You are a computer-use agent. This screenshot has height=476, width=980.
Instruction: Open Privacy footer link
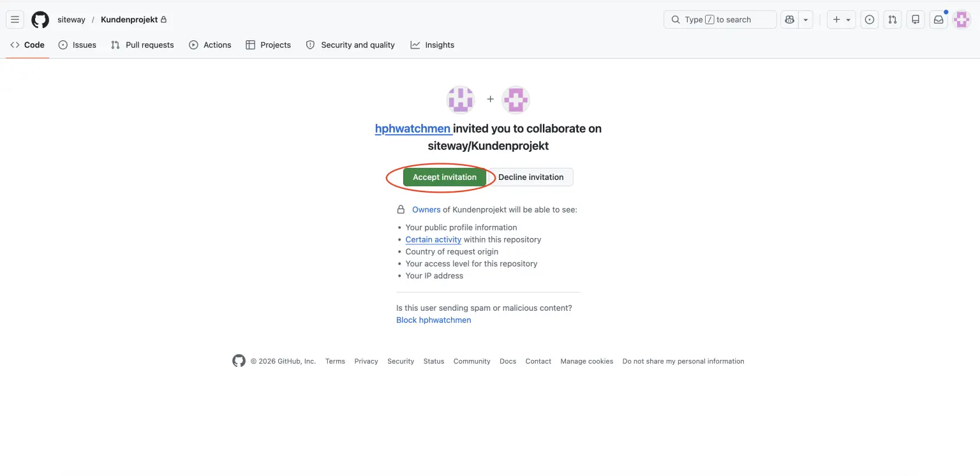coord(366,361)
